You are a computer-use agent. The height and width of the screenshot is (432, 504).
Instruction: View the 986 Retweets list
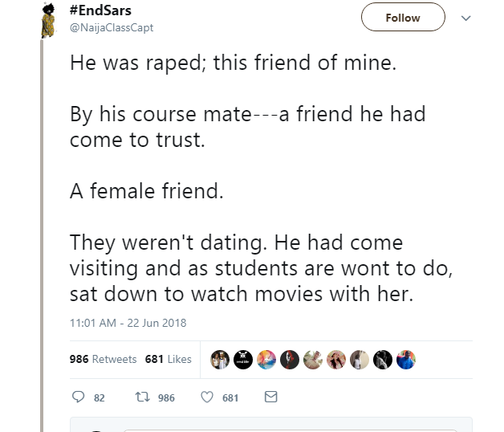[103, 359]
